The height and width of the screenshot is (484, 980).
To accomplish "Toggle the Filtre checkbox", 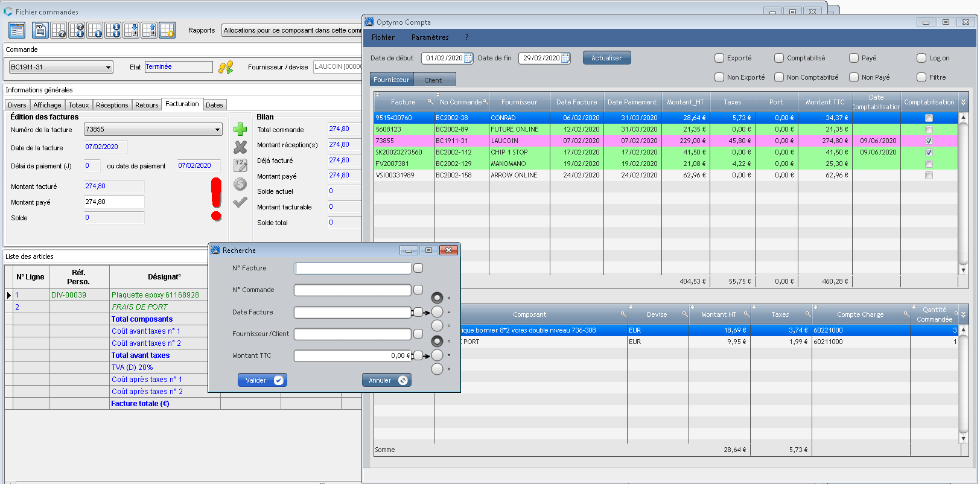I will [x=921, y=77].
